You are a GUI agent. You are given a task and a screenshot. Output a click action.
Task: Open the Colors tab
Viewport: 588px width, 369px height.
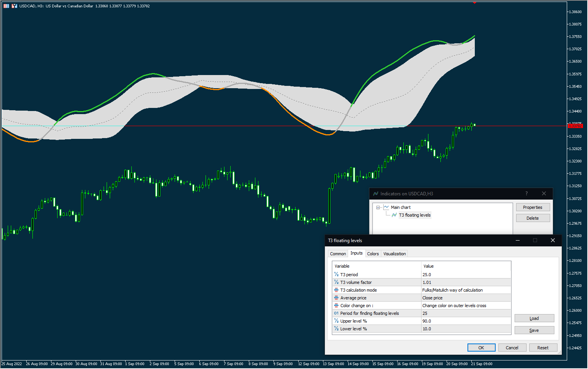coord(373,253)
